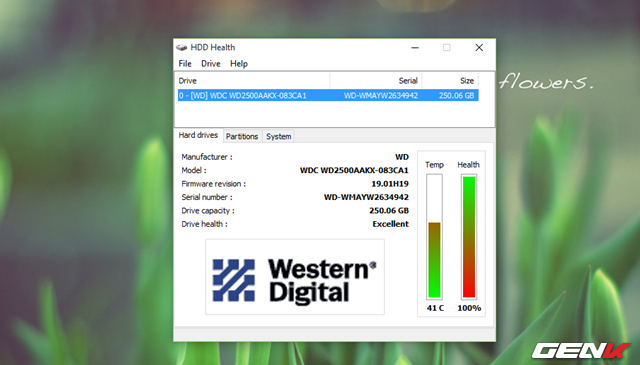Sort the list by the Serial column header
The height and width of the screenshot is (365, 640).
376,81
